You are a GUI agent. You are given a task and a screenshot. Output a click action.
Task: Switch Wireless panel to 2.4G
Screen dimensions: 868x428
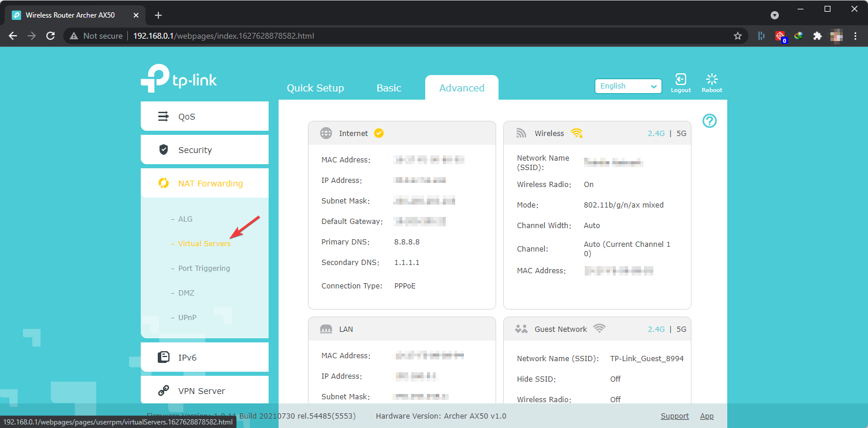click(x=656, y=133)
